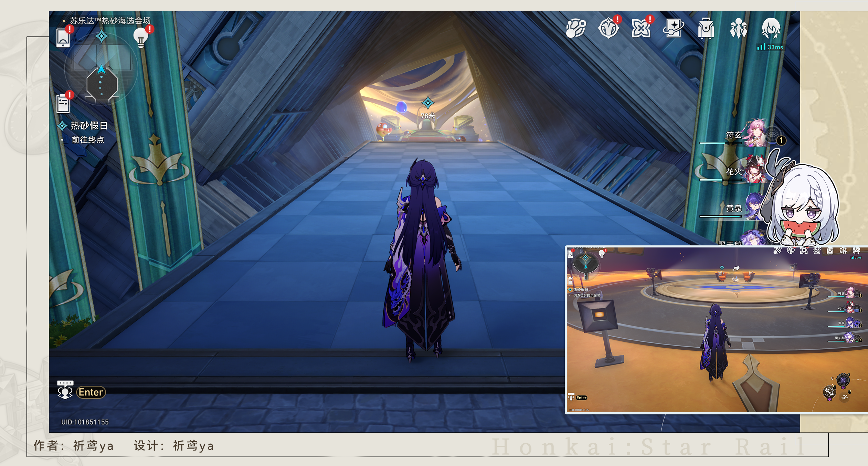This screenshot has height=466, width=868.
Task: Open the Nameless Honor shield icon
Action: pos(608,28)
